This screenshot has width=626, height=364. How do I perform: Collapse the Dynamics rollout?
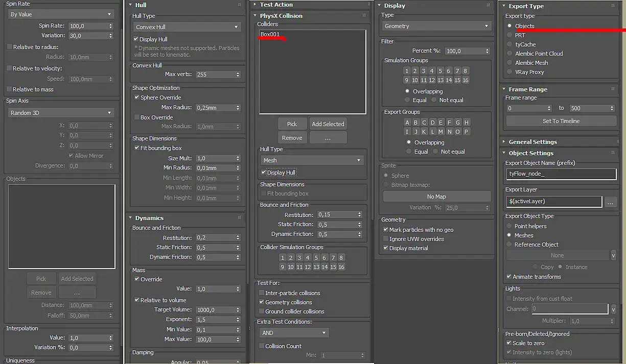pos(131,218)
